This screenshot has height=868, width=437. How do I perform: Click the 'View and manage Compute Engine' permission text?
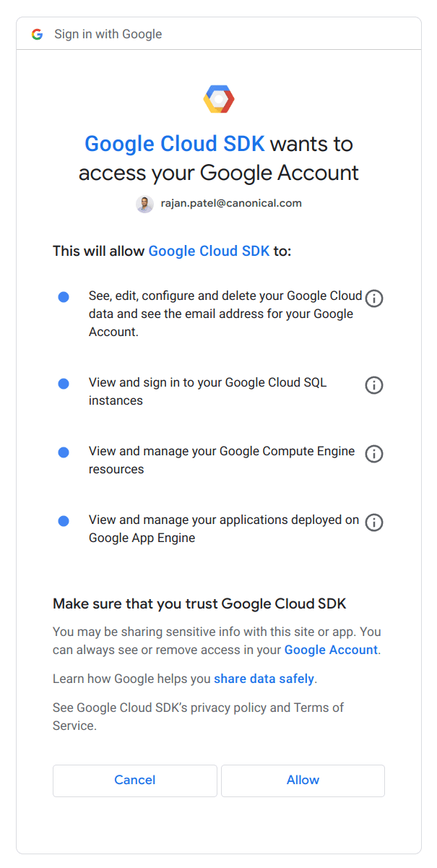click(222, 460)
